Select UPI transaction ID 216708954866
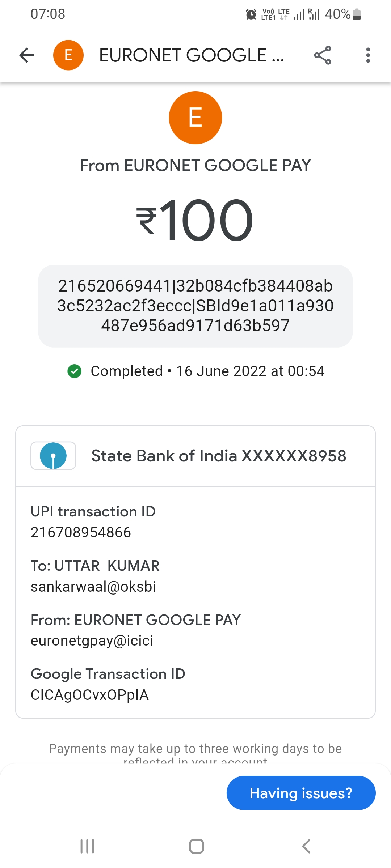This screenshot has width=391, height=868. 81,532
